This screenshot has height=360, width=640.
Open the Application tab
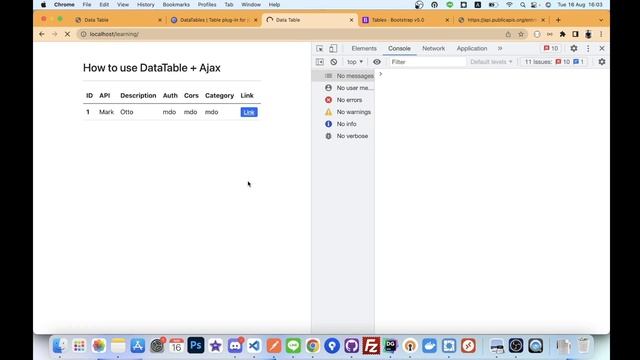(472, 48)
